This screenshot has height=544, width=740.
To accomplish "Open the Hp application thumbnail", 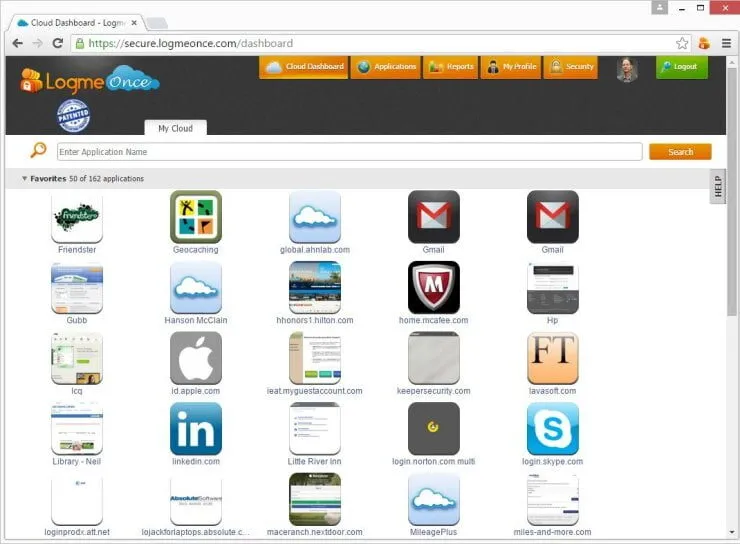I will 553,288.
